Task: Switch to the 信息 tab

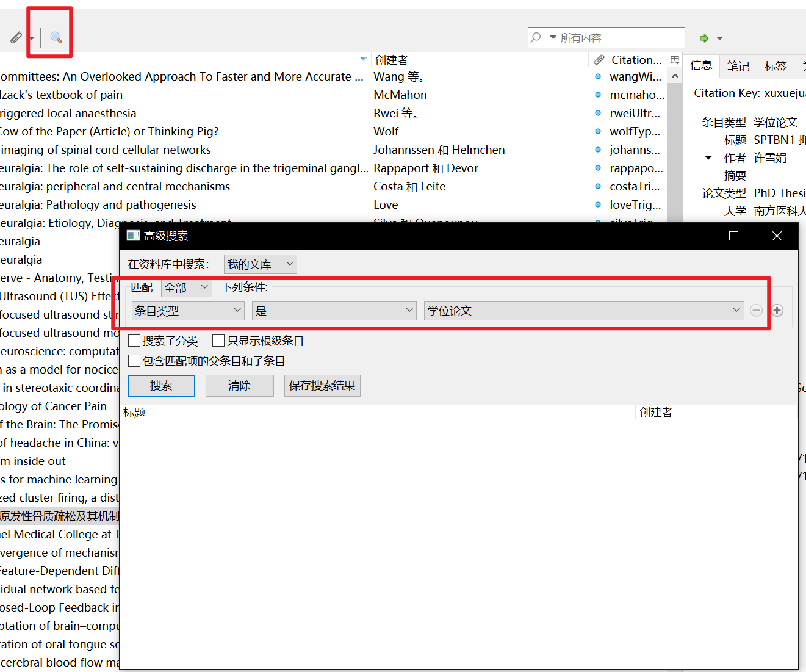Action: tap(701, 65)
